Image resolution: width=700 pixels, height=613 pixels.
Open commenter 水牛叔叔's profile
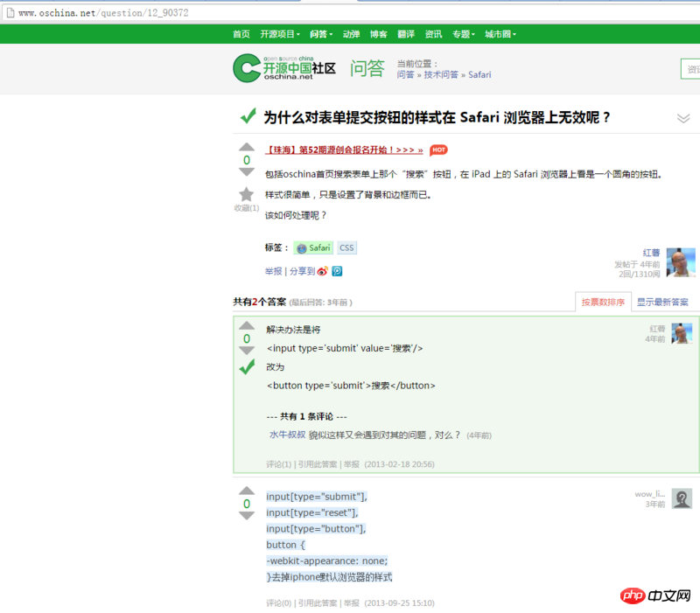click(288, 435)
